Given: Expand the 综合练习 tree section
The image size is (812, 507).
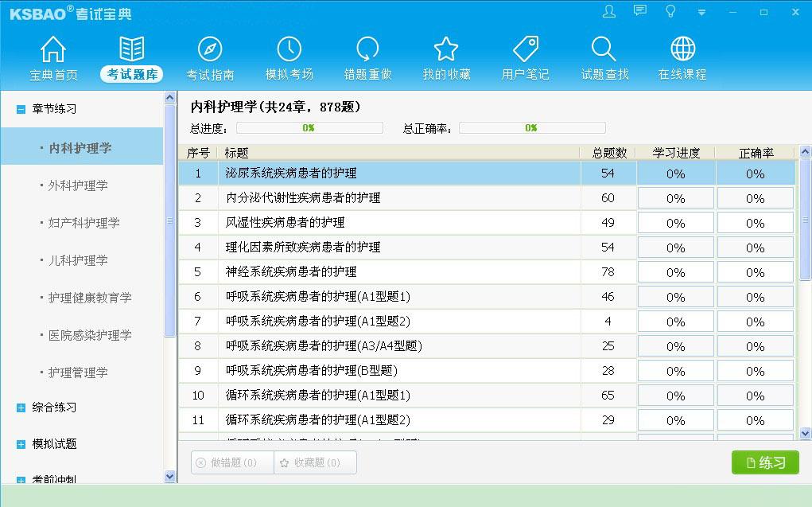Looking at the screenshot, I should tap(21, 408).
